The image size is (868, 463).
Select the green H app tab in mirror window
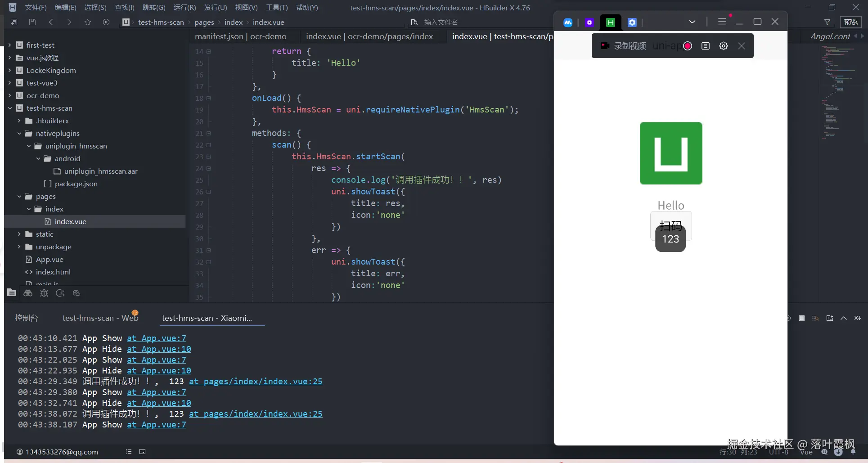pos(611,22)
